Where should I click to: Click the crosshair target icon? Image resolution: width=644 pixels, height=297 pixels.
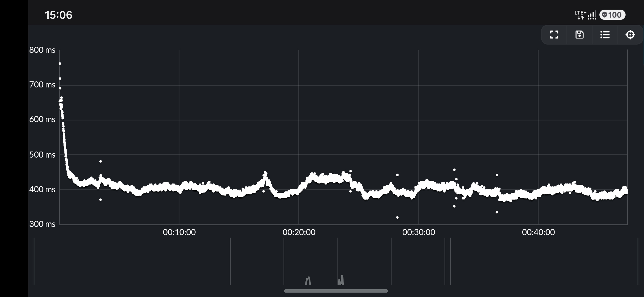tap(630, 35)
